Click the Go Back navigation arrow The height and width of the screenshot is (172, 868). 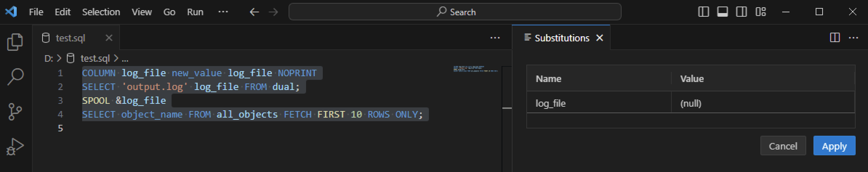(x=254, y=12)
